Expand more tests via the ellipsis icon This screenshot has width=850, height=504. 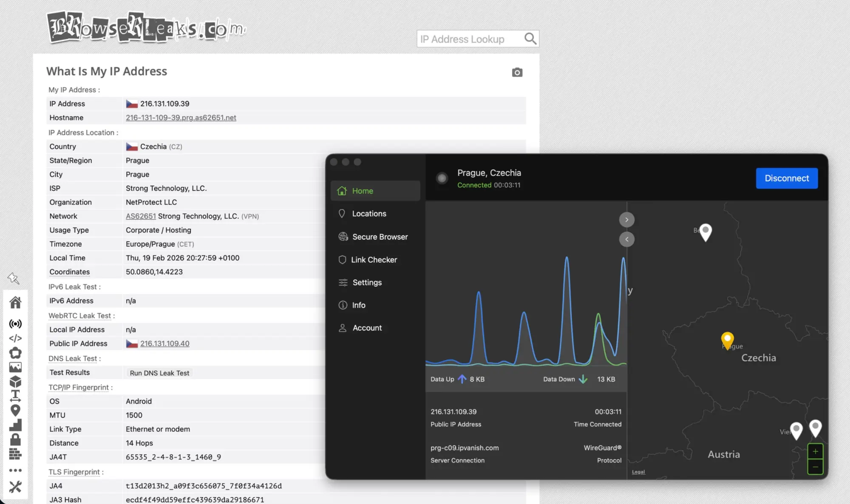click(x=16, y=470)
